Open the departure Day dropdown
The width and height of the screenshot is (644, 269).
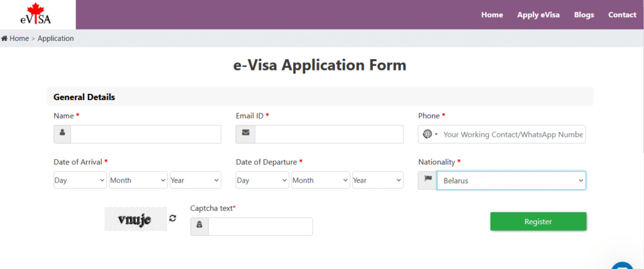[x=262, y=181]
